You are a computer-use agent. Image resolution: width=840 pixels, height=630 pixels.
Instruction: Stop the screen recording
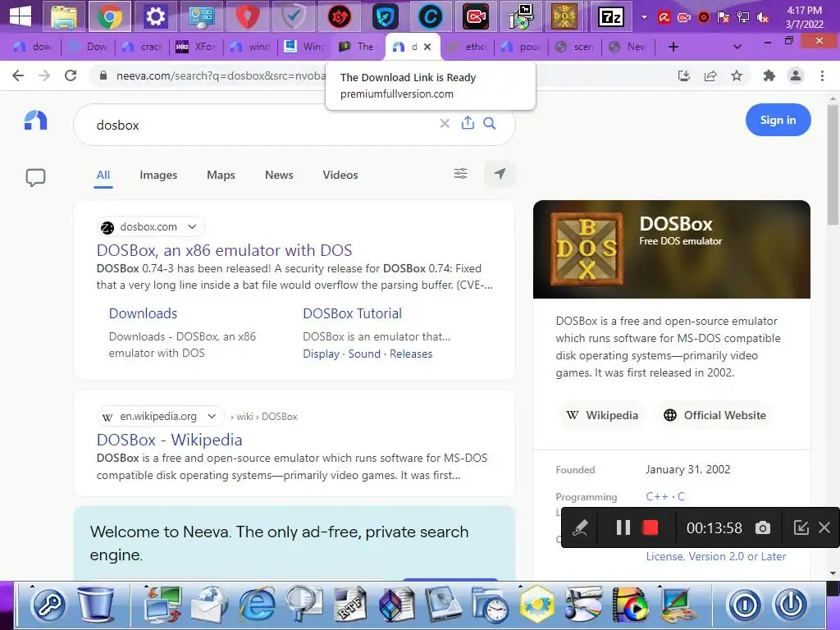(x=651, y=527)
